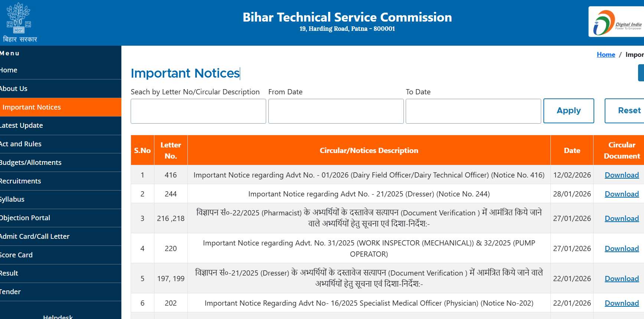The height and width of the screenshot is (319, 644).
Task: Download the Dresser Notice No. 244 document
Action: (622, 194)
